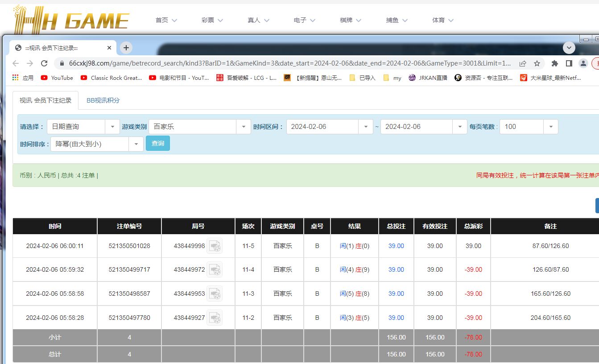Toggle the browser side panel icon

click(x=569, y=63)
